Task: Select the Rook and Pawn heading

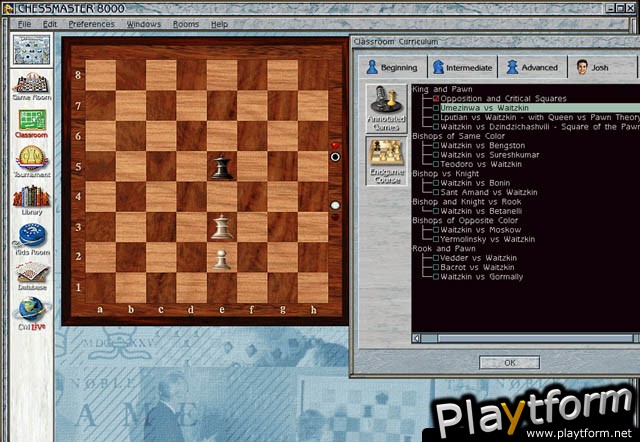Action: coord(444,249)
